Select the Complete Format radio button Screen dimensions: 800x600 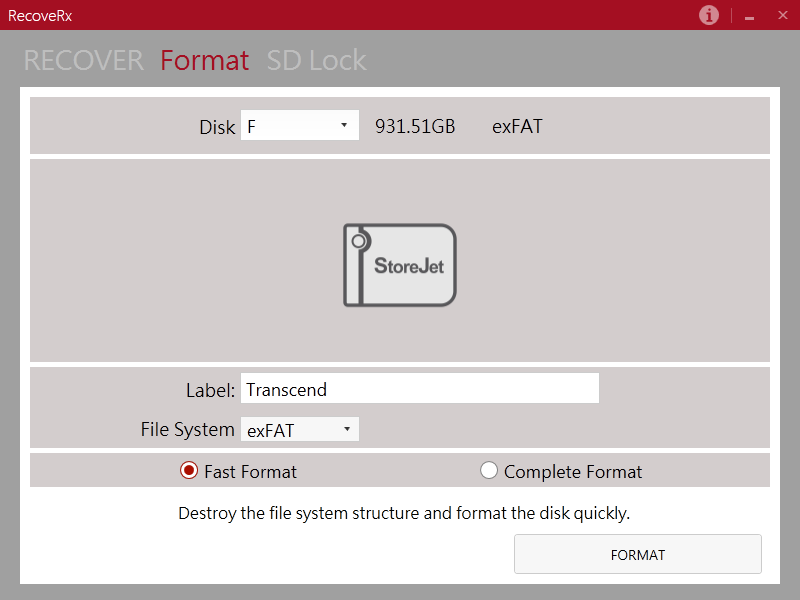click(x=489, y=470)
